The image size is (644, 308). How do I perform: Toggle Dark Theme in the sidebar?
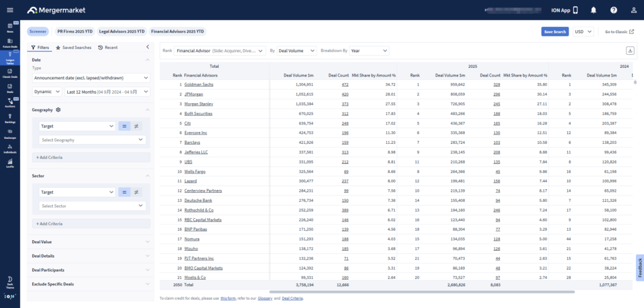tap(10, 280)
